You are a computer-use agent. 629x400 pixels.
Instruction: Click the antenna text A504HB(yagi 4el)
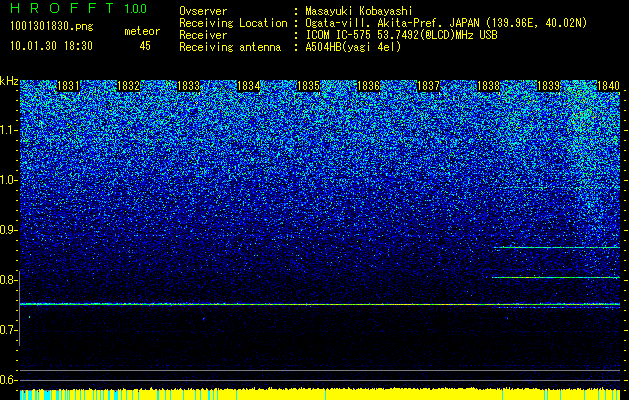coord(353,47)
